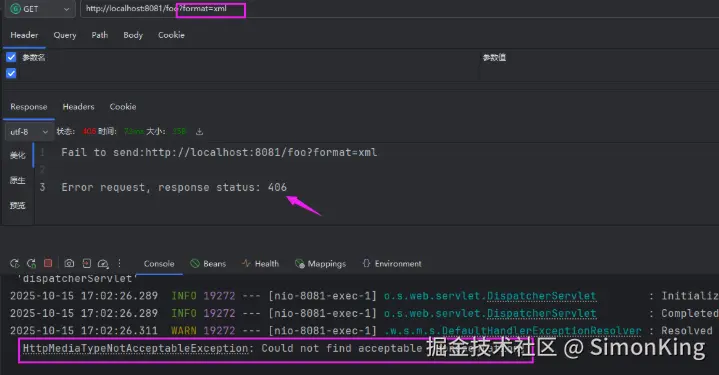Screen dimensions: 719x375
Task: Rerun the application with the rerun icon
Action: (x=14, y=264)
